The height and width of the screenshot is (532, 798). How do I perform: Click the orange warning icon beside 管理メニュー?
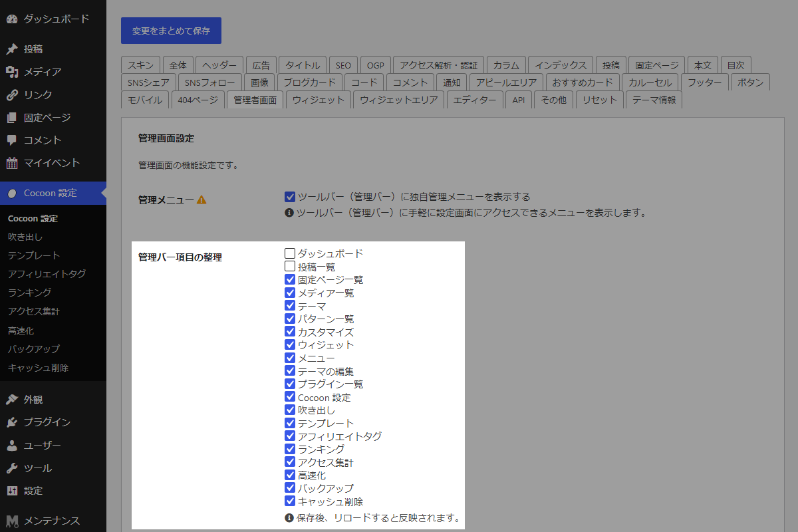coord(201,199)
